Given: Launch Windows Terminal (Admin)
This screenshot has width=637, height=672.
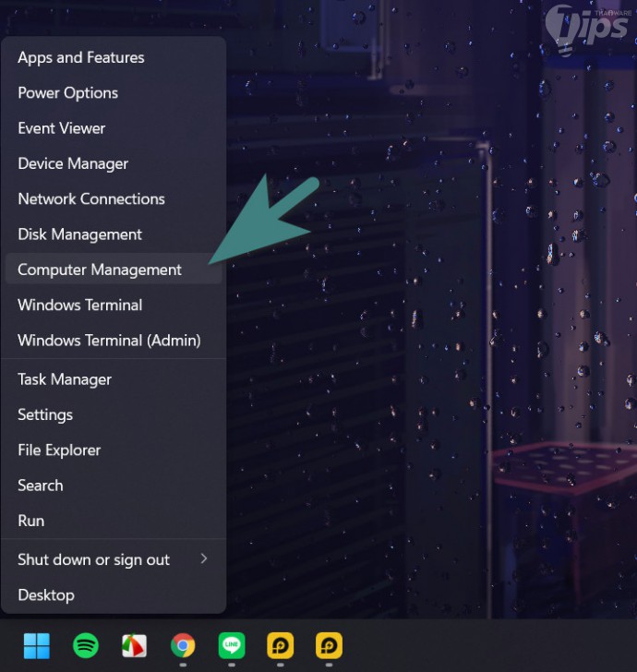Looking at the screenshot, I should click(114, 341).
